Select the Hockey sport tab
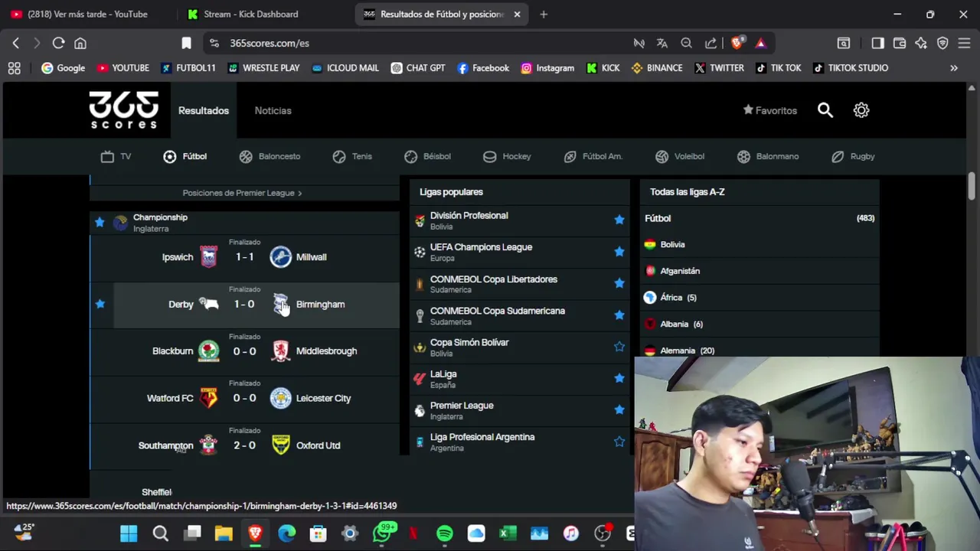 507,156
